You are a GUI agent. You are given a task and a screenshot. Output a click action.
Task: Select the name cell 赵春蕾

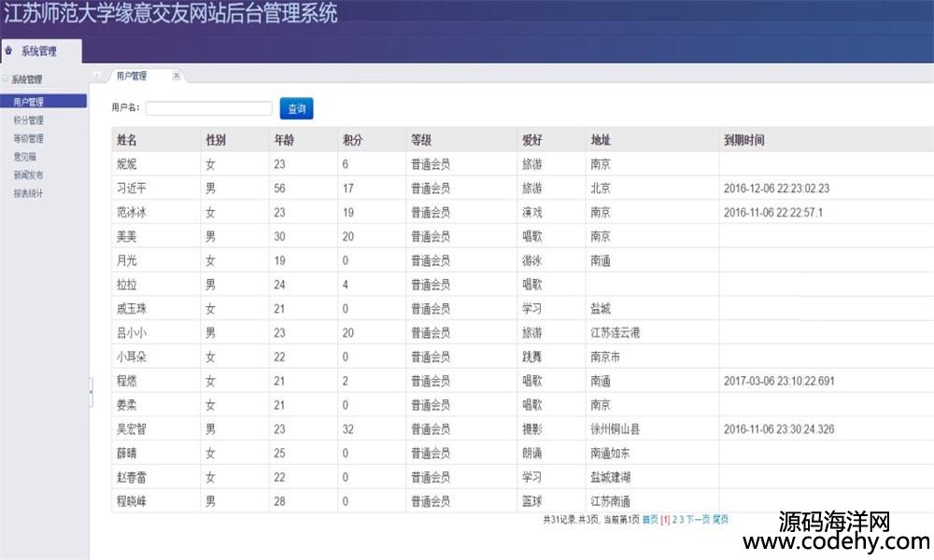(x=132, y=477)
